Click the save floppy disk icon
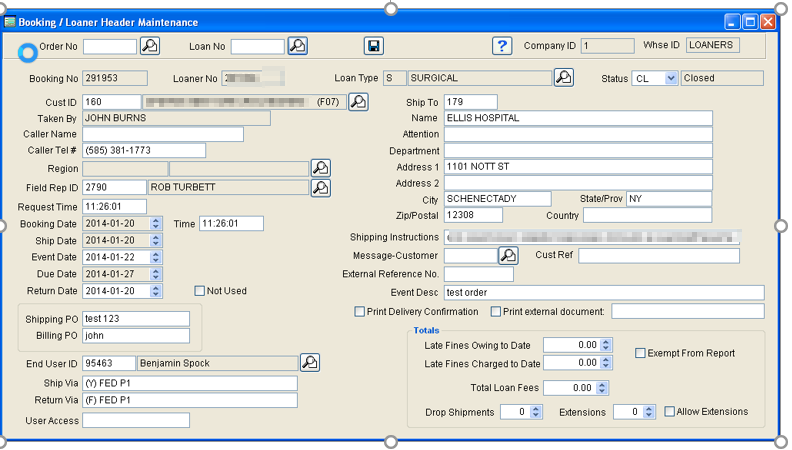This screenshot has width=792, height=450. click(x=373, y=46)
